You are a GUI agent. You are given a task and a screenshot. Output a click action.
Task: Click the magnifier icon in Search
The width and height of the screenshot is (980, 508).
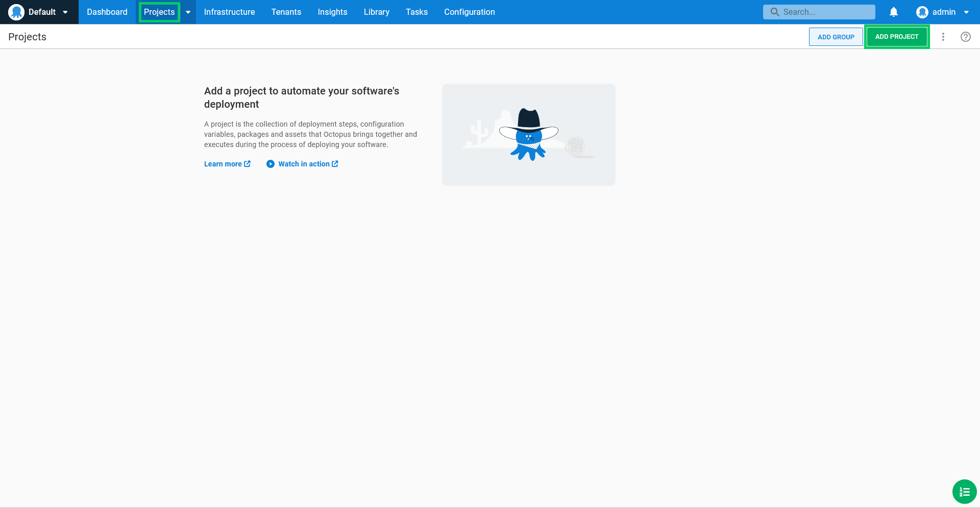pyautogui.click(x=775, y=12)
